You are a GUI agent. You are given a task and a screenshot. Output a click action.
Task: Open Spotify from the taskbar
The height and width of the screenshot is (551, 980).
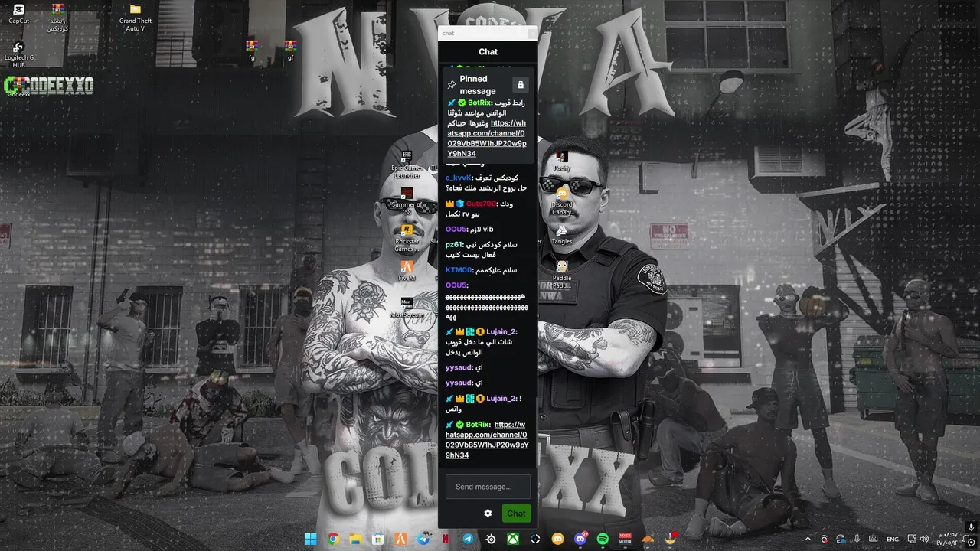click(x=603, y=539)
